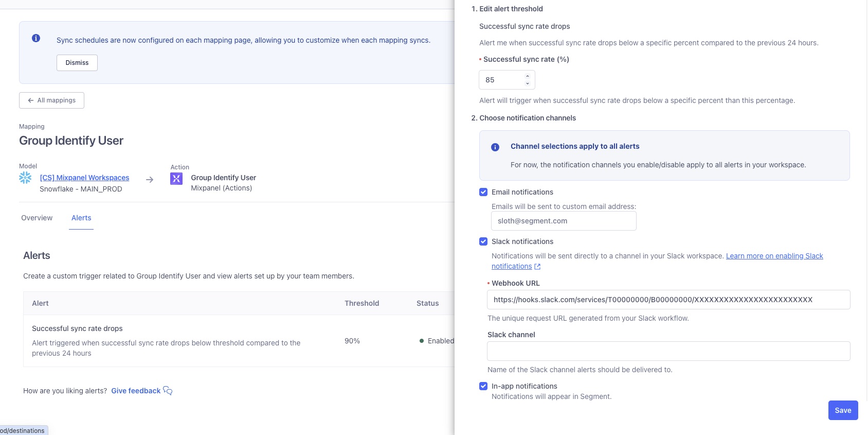This screenshot has width=868, height=435.
Task: Disable the Slack notifications checkbox
Action: click(x=483, y=241)
